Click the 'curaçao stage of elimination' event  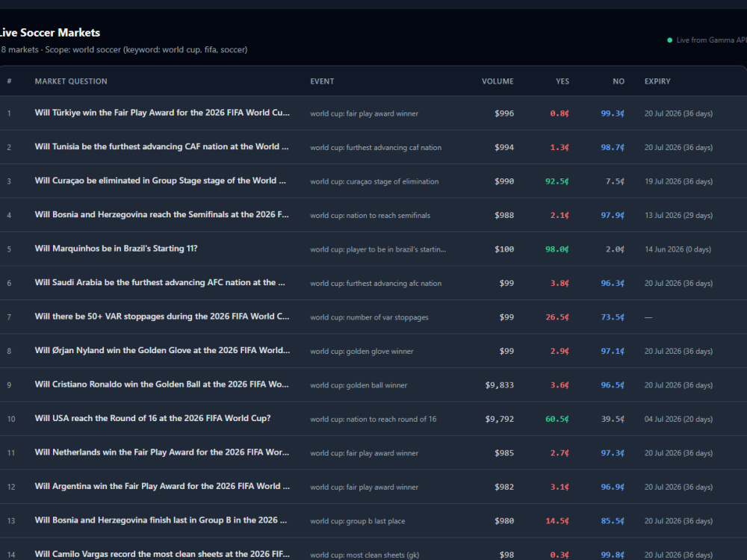tap(374, 181)
